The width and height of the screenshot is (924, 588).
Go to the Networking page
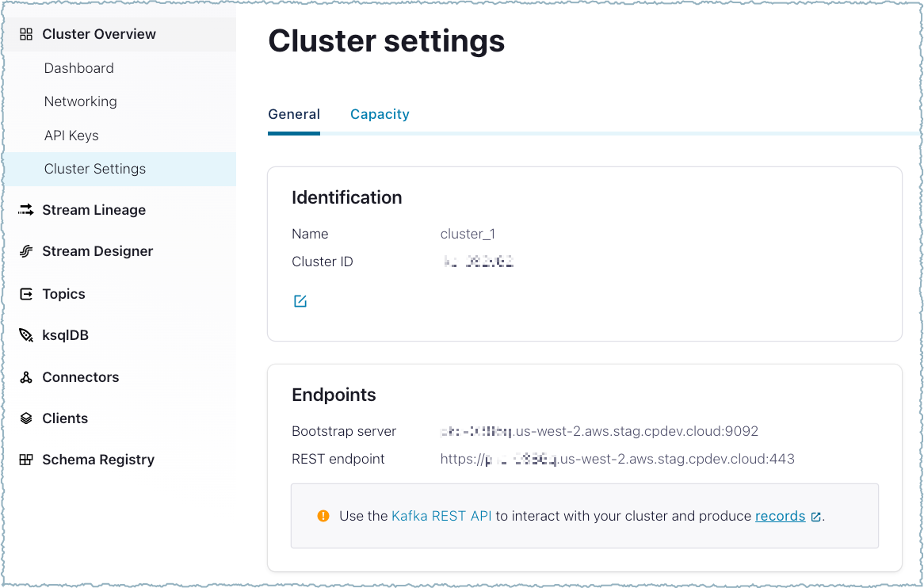tap(81, 101)
